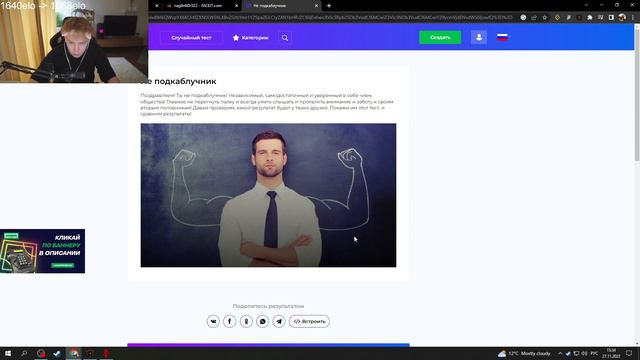Share result via Telegram icon
The width and height of the screenshot is (640, 360).
click(279, 321)
